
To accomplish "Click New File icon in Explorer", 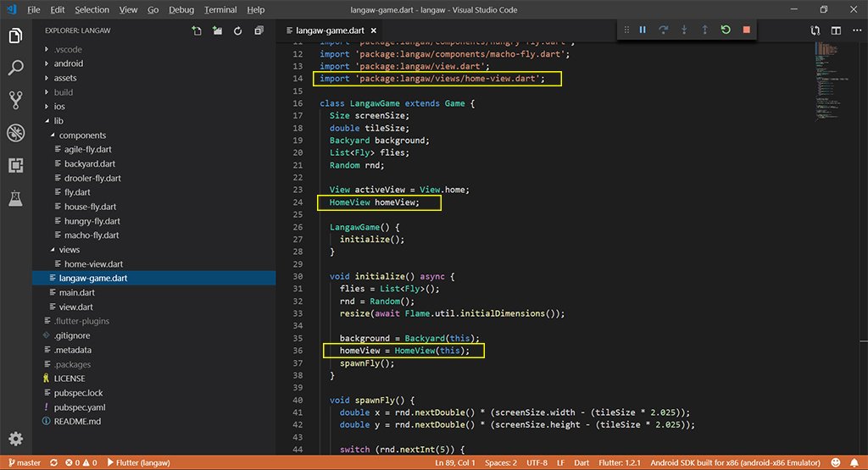I will pyautogui.click(x=197, y=31).
